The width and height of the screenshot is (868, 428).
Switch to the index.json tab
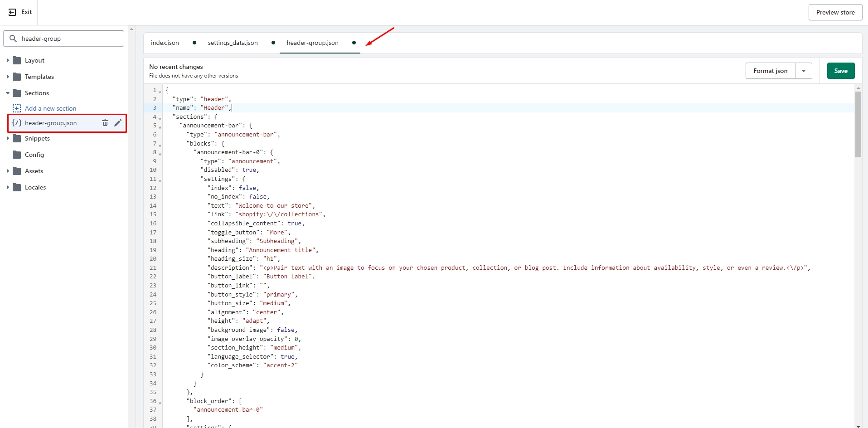point(165,43)
